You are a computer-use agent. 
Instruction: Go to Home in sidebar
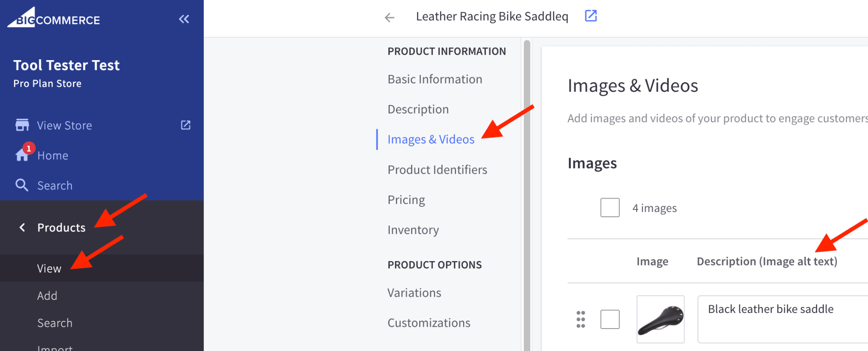pyautogui.click(x=53, y=155)
